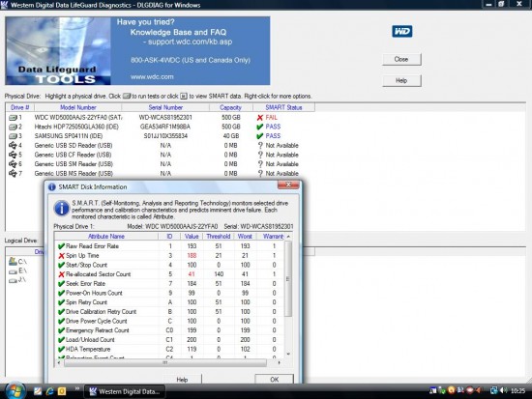
Task: Select drive 2 Hitachi disk icon
Action: tap(13, 127)
